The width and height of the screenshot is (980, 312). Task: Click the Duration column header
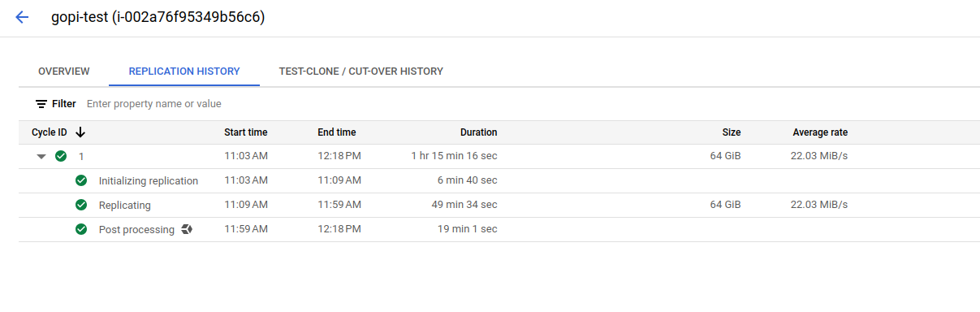[479, 132]
